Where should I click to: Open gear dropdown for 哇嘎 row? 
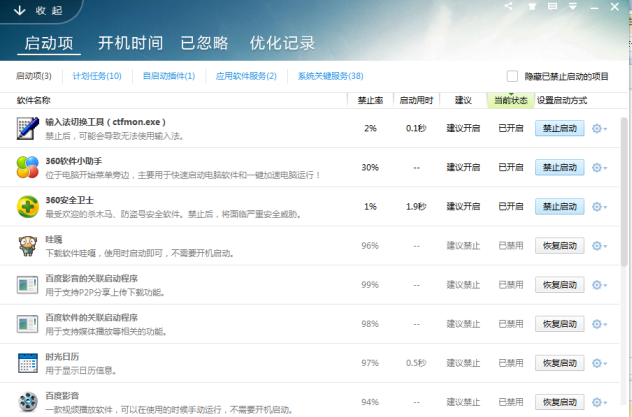[599, 246]
